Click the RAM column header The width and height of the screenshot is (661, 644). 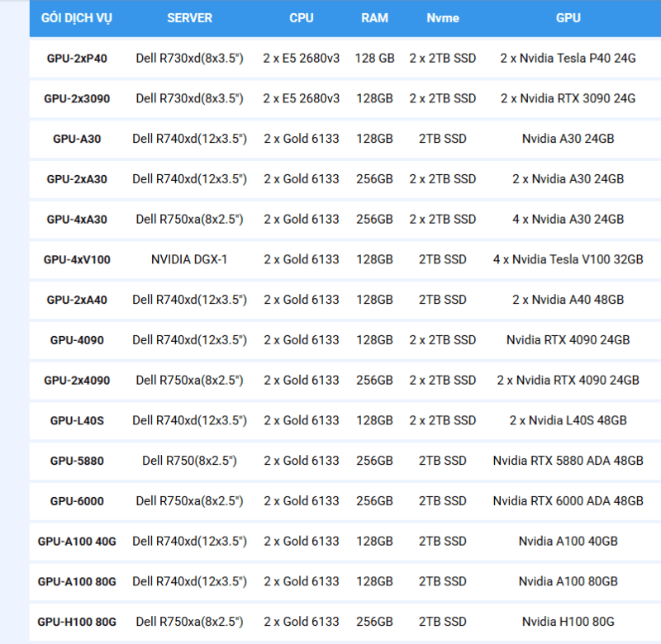(x=375, y=18)
